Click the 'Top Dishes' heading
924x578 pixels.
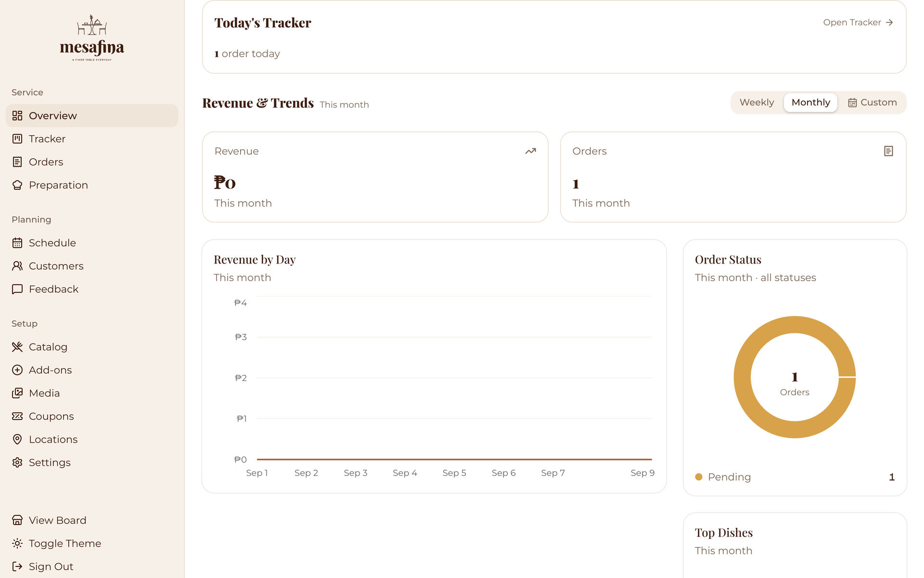[724, 533]
